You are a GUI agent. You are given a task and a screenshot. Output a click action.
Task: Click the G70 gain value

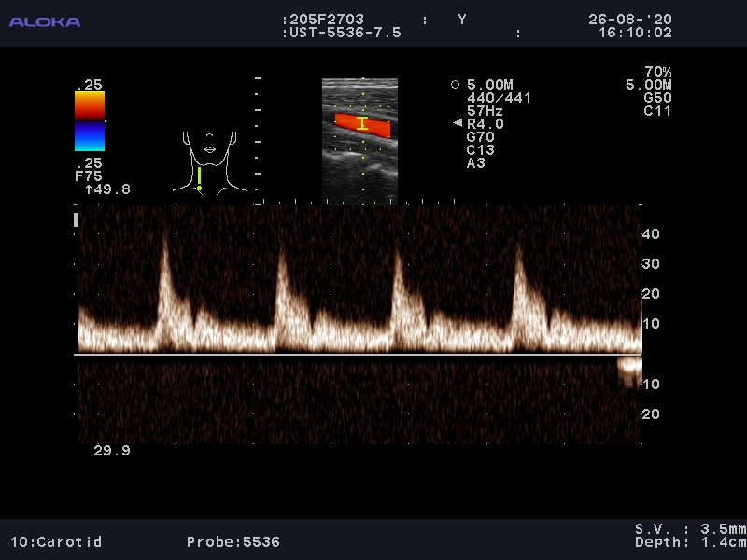point(480,136)
